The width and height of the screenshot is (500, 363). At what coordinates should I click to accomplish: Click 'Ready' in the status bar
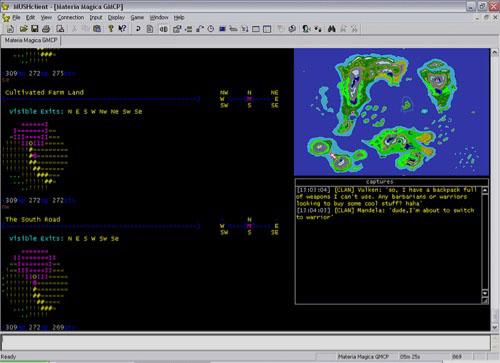point(8,357)
